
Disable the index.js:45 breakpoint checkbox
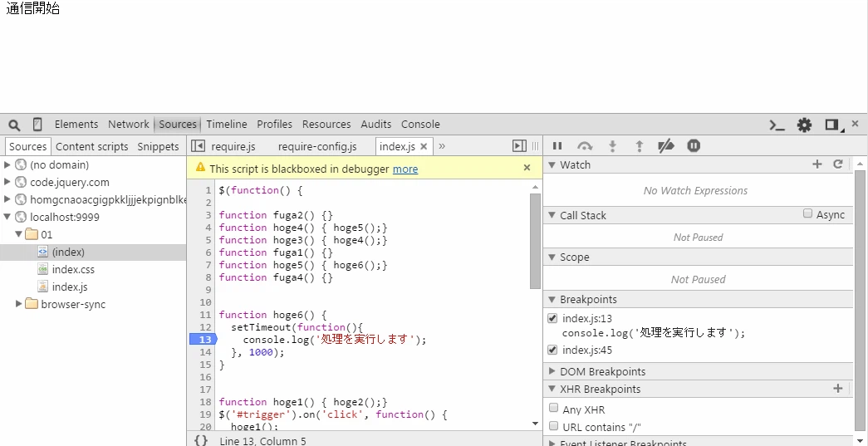point(552,350)
